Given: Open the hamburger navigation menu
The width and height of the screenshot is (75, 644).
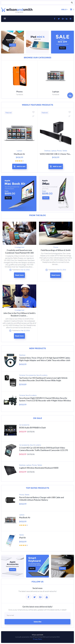Looking at the screenshot, I should pos(5,18).
